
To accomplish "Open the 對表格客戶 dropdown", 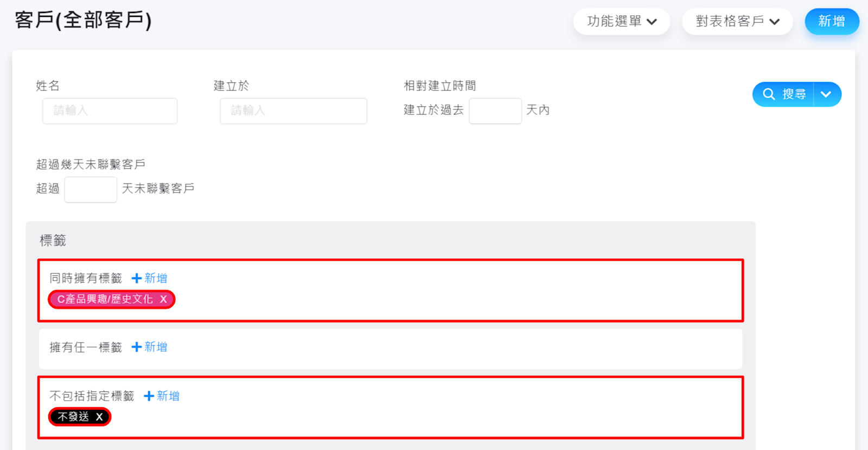I will [737, 22].
